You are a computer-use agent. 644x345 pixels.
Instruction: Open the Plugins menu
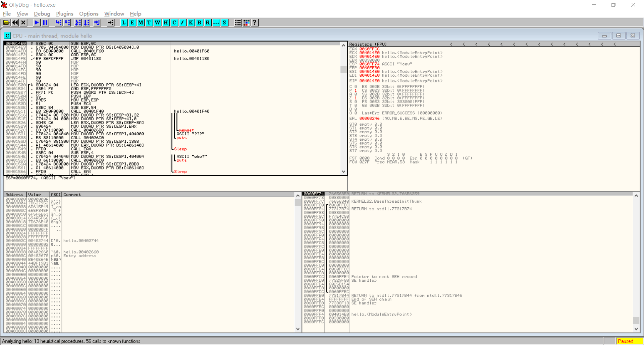click(x=64, y=14)
